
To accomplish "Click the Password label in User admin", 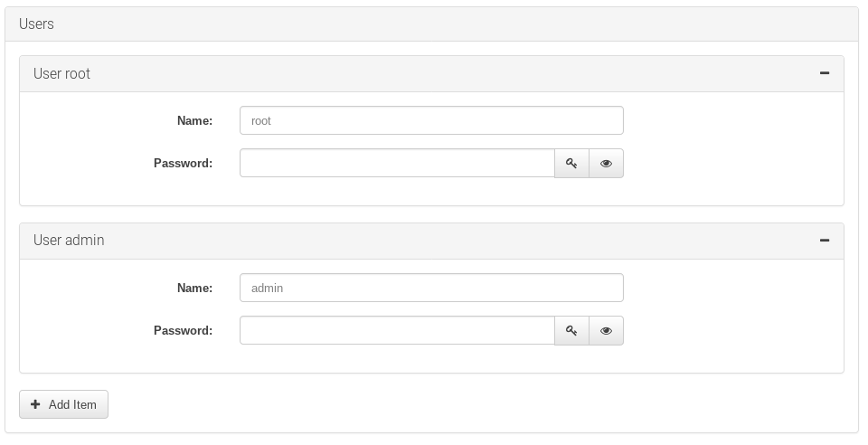I will tap(183, 331).
